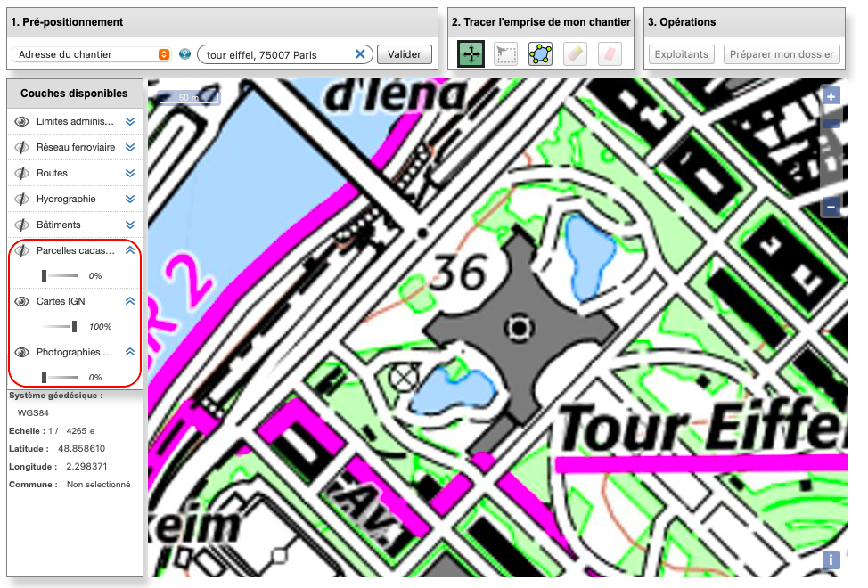
Task: Show the Bâtiments layer
Action: pos(21,225)
